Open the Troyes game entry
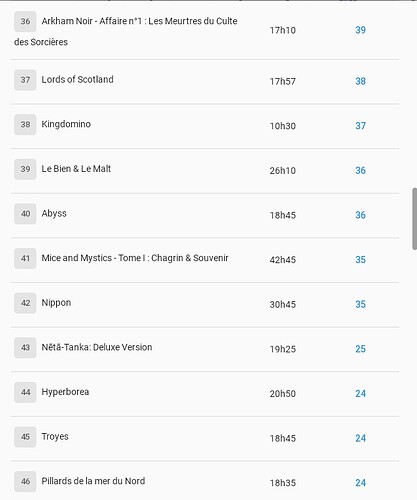The height and width of the screenshot is (500, 417). (x=55, y=437)
